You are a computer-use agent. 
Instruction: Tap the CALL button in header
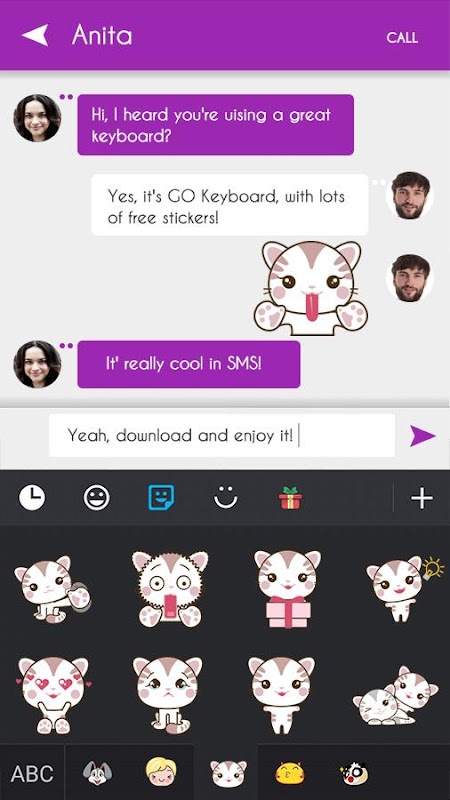pyautogui.click(x=402, y=38)
